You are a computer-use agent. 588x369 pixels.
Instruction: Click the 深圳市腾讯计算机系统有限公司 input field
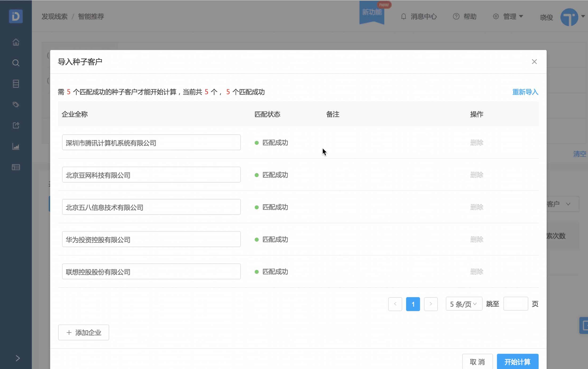point(151,142)
